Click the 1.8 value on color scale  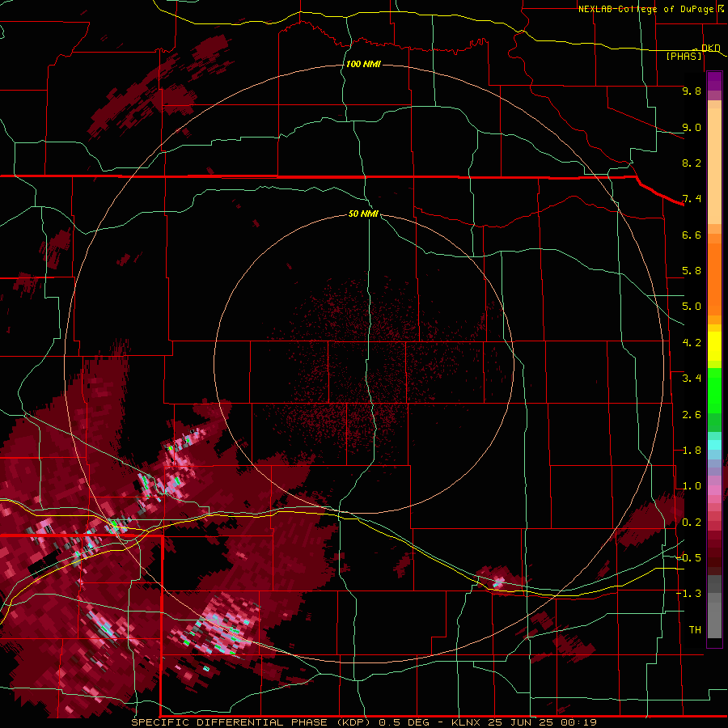click(x=692, y=451)
